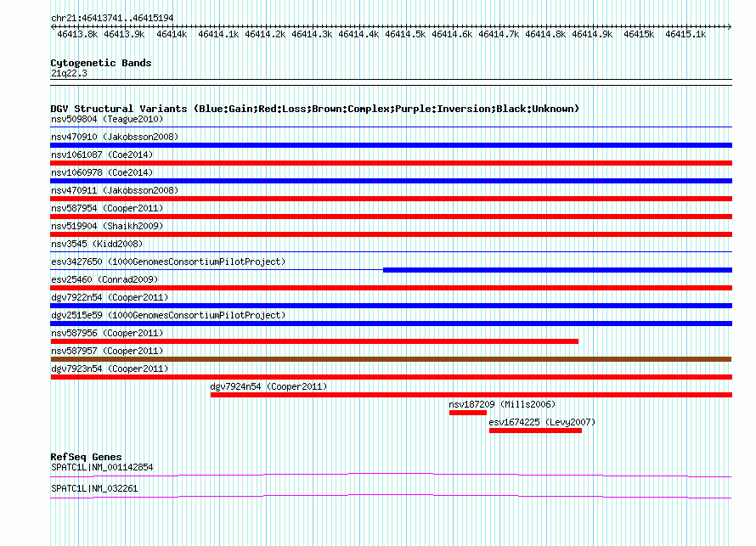756x546 pixels.
Task: Select the SPATC1L NM_032261 magenta gene line
Action: (x=391, y=497)
